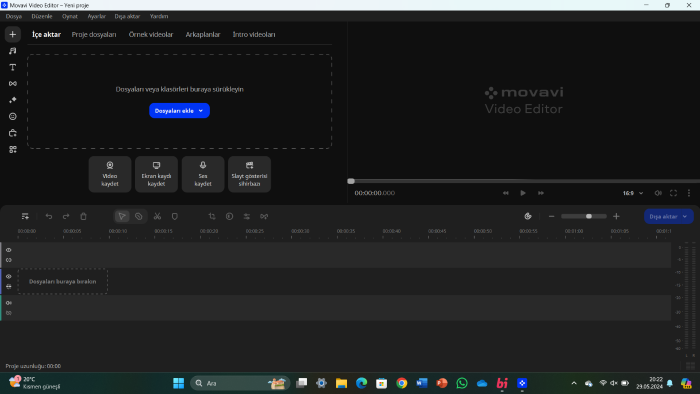This screenshot has width=700, height=394.
Task: Play the preview video
Action: pyautogui.click(x=523, y=193)
